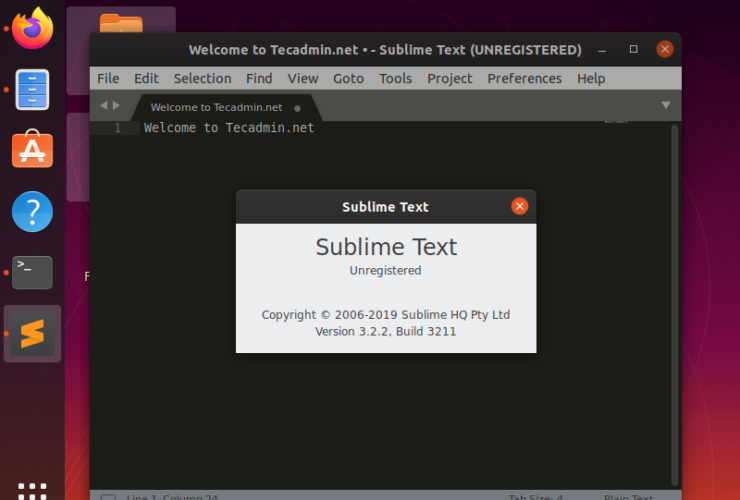Image resolution: width=740 pixels, height=500 pixels.
Task: Click the unsaved dot on Welcome tab
Action: 298,108
